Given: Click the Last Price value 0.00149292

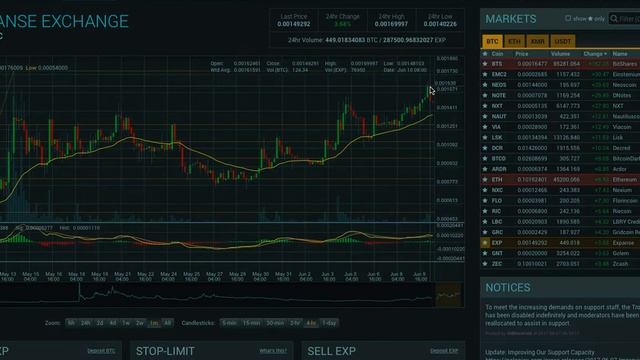Looking at the screenshot, I should (293, 24).
